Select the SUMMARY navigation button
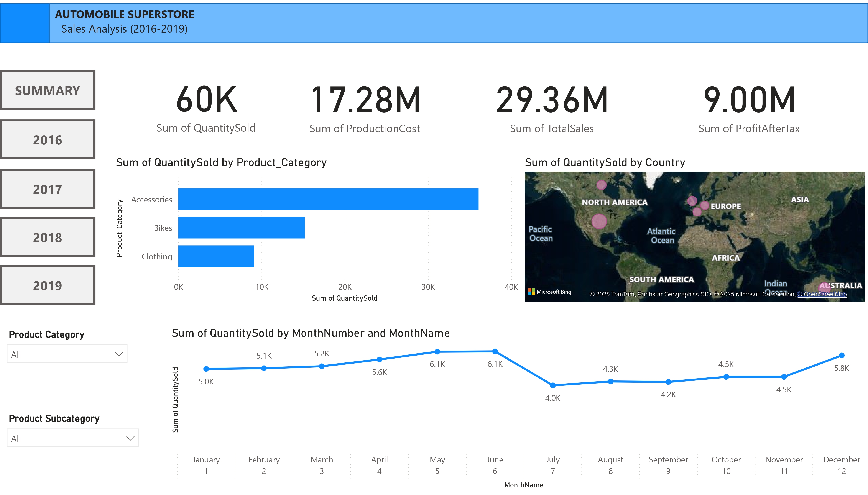 click(x=47, y=90)
